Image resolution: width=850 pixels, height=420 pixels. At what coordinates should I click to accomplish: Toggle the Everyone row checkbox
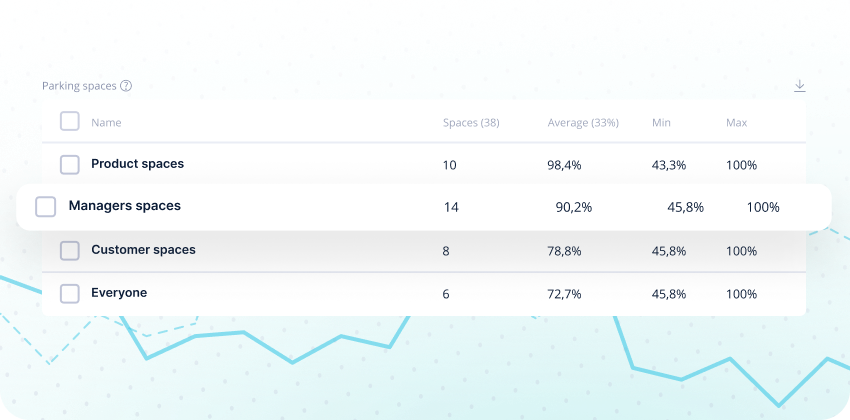coord(69,293)
